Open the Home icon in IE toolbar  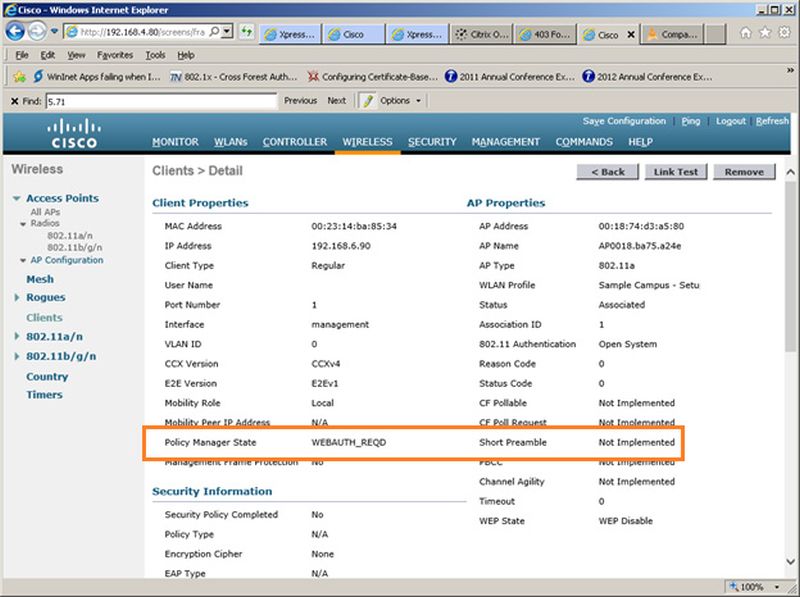(745, 33)
